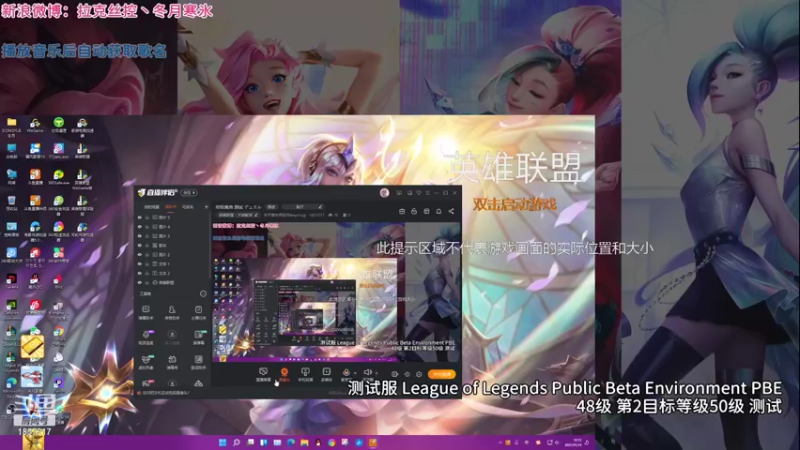
Task: Expand the microphone device dropdown arrow
Action: (355, 373)
